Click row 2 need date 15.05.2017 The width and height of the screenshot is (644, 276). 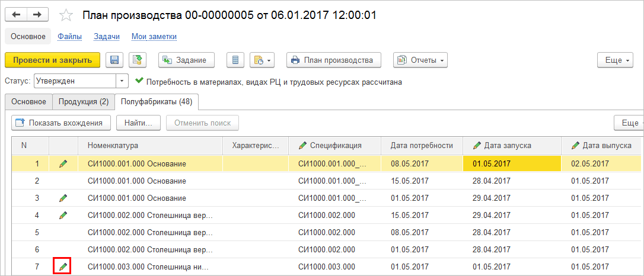(x=422, y=181)
